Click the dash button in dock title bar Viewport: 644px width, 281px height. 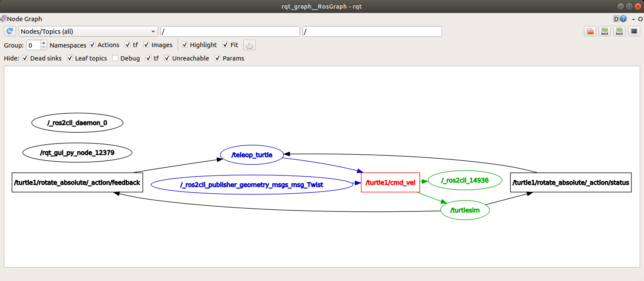(x=634, y=19)
